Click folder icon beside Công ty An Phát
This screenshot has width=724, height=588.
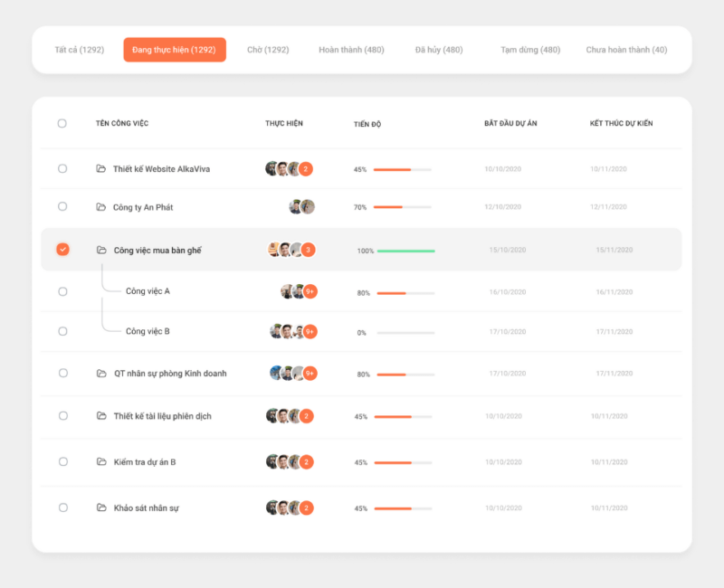(x=100, y=207)
